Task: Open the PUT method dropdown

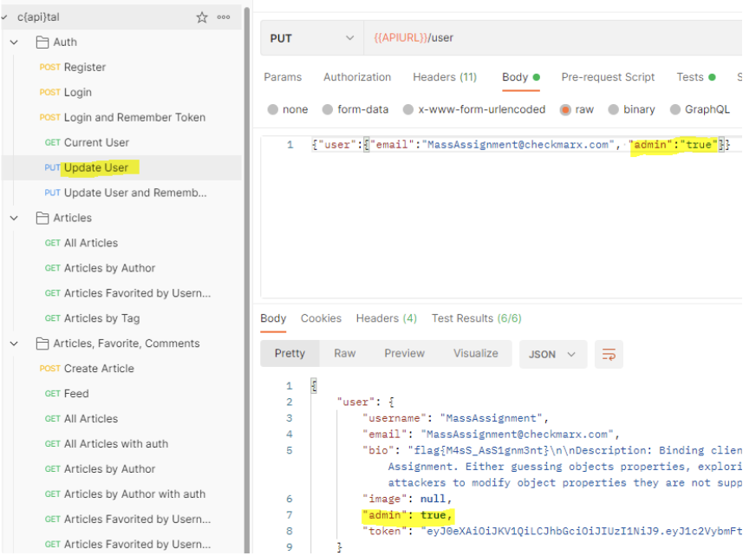Action: click(x=312, y=38)
